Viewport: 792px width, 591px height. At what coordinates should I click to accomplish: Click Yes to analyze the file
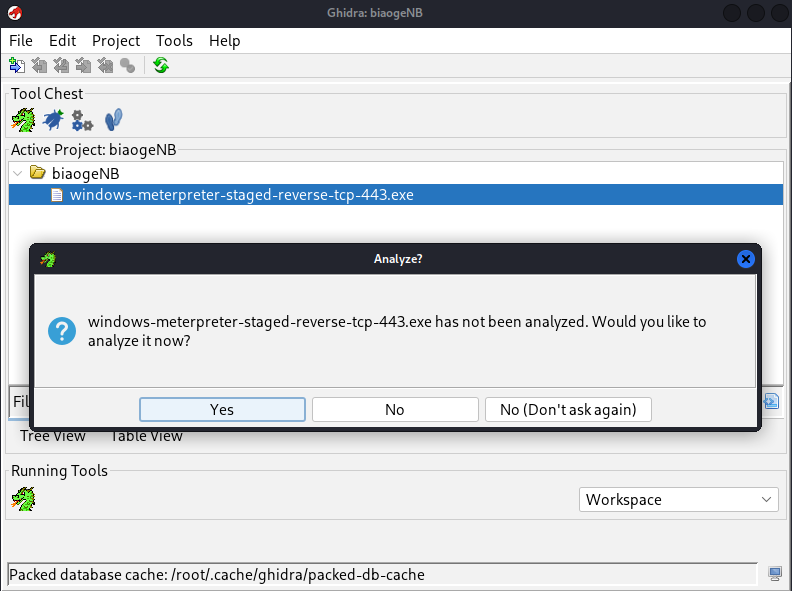coord(222,409)
